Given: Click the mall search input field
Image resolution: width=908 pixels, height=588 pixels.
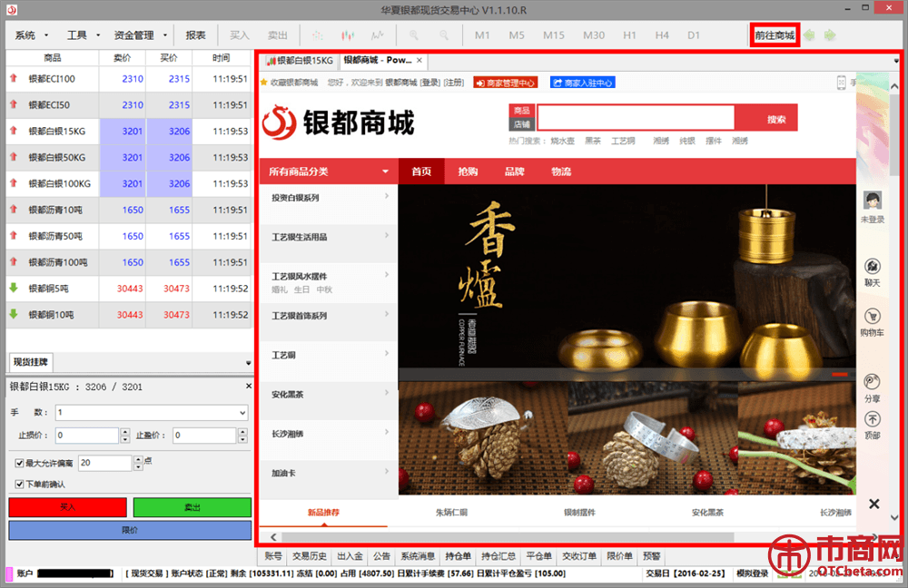Looking at the screenshot, I should (x=635, y=118).
